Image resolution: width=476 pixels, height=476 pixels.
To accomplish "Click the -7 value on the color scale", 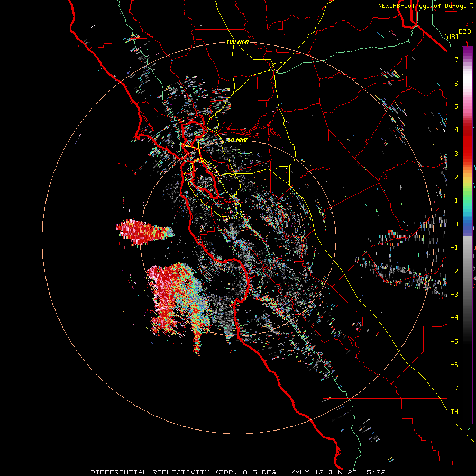I will point(454,388).
